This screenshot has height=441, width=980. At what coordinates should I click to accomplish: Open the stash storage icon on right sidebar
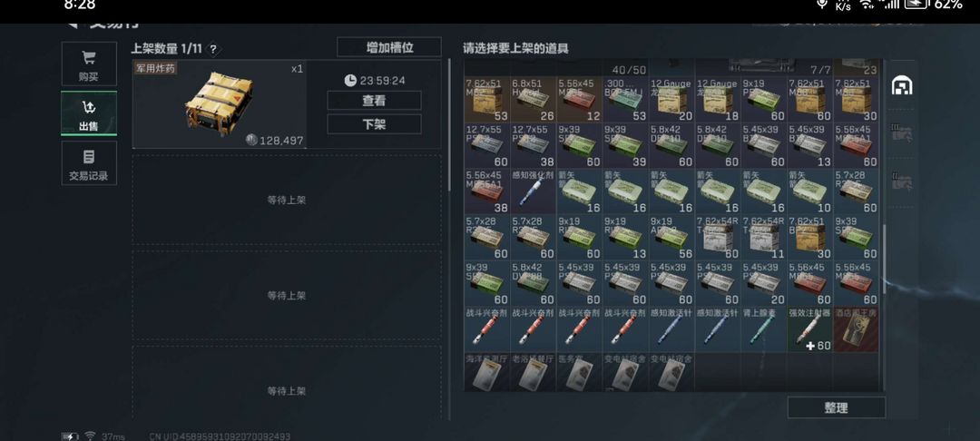[x=902, y=85]
